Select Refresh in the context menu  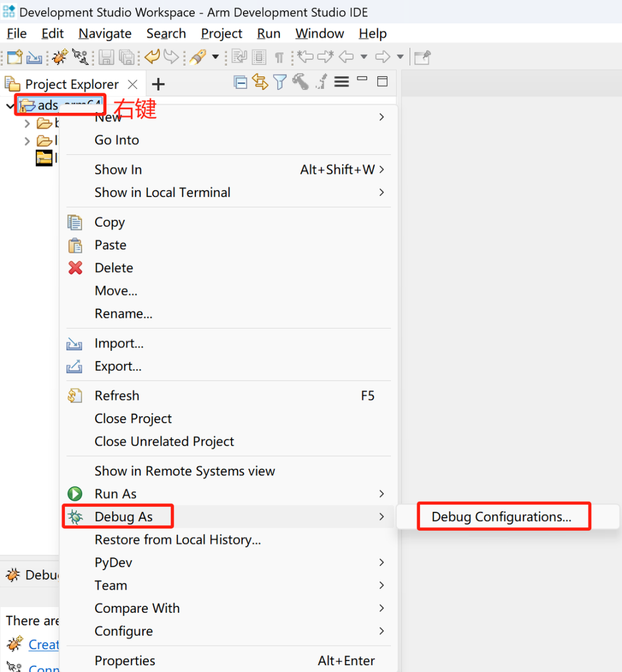point(117,396)
